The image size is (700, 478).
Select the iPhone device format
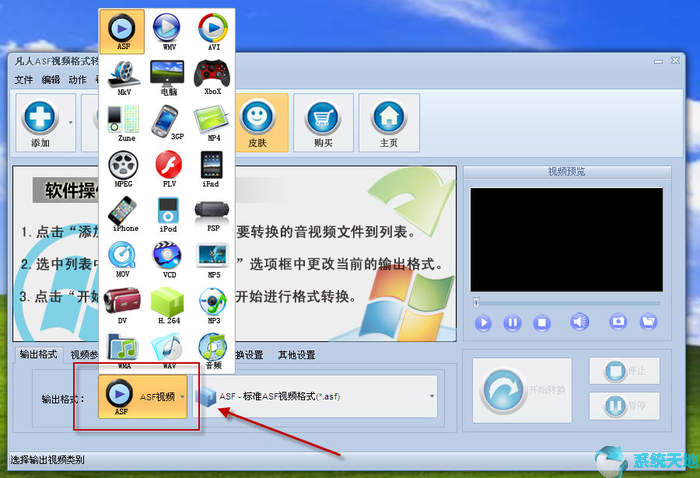pos(123,213)
